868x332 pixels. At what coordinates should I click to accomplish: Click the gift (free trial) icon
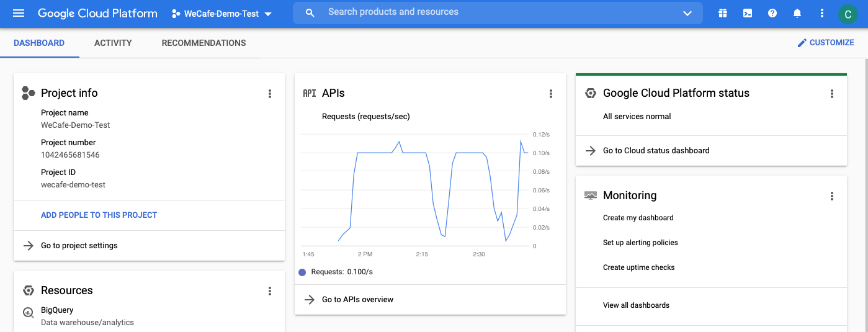point(722,13)
